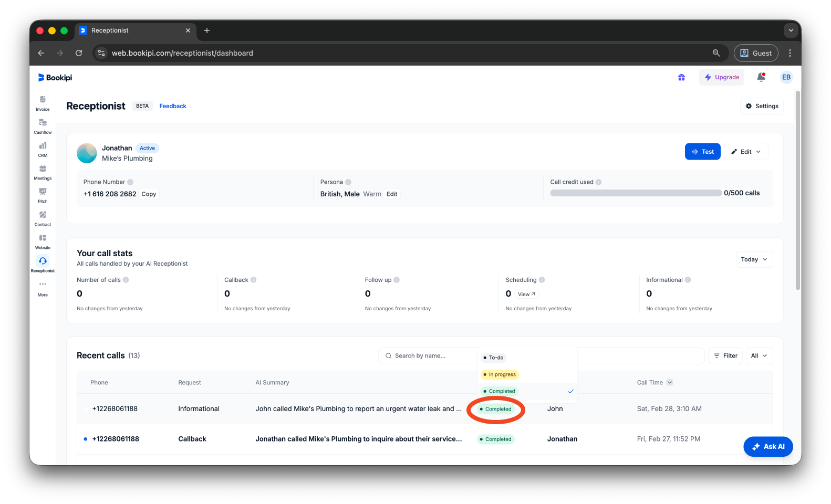Viewport: 831px width, 504px height.
Task: Open the EB user avatar menu
Action: point(786,77)
